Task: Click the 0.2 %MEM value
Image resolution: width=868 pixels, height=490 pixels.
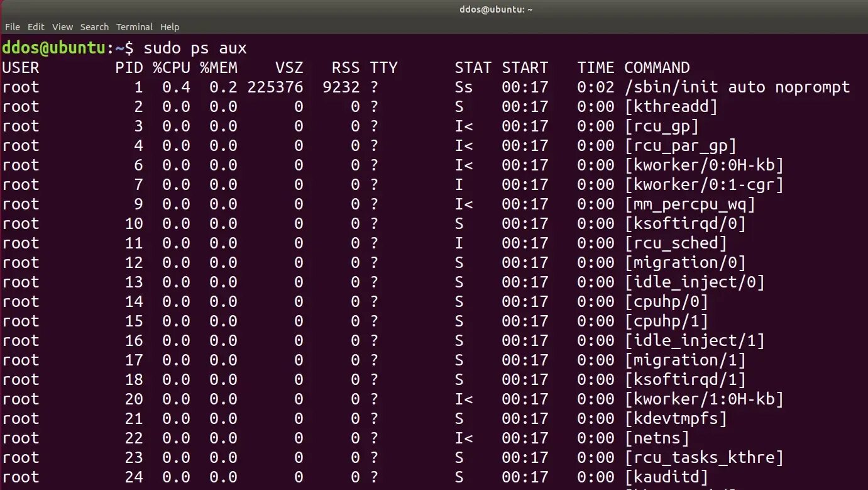Action: [x=224, y=87]
